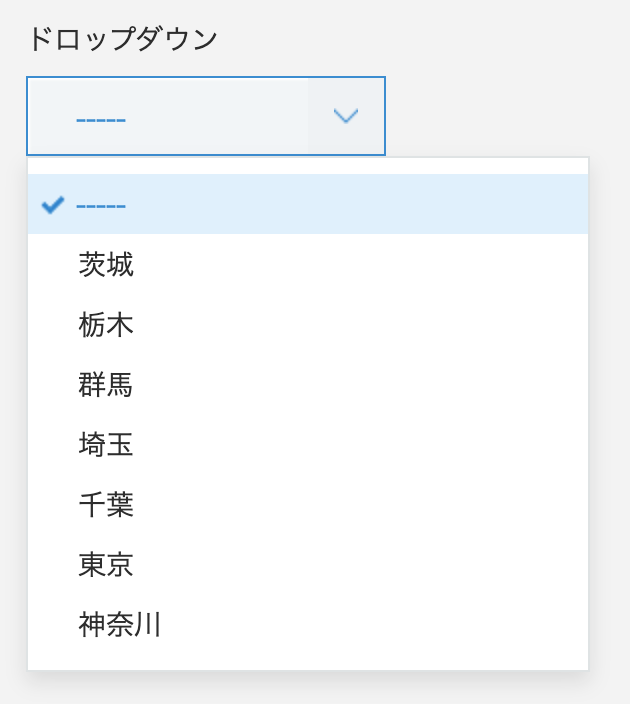Click the "-----" value shown in the dropdown box
Image resolution: width=630 pixels, height=704 pixels.
pos(101,118)
